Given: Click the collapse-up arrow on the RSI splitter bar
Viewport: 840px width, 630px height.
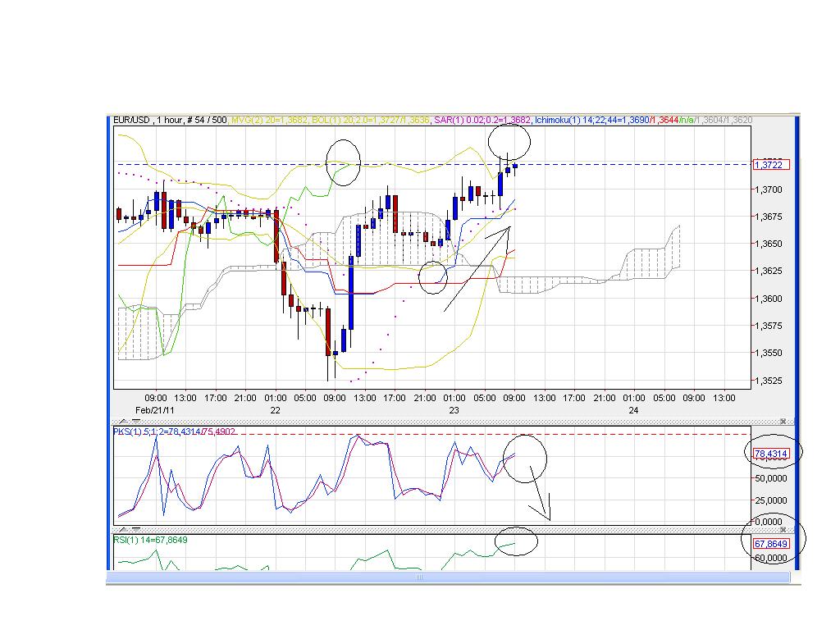Looking at the screenshot, I should click(123, 530).
